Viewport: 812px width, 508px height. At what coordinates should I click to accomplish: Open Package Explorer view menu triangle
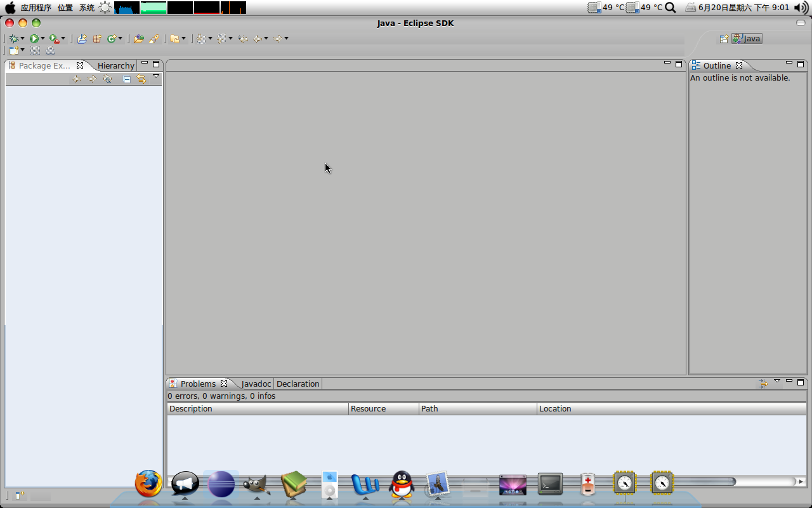[156, 76]
